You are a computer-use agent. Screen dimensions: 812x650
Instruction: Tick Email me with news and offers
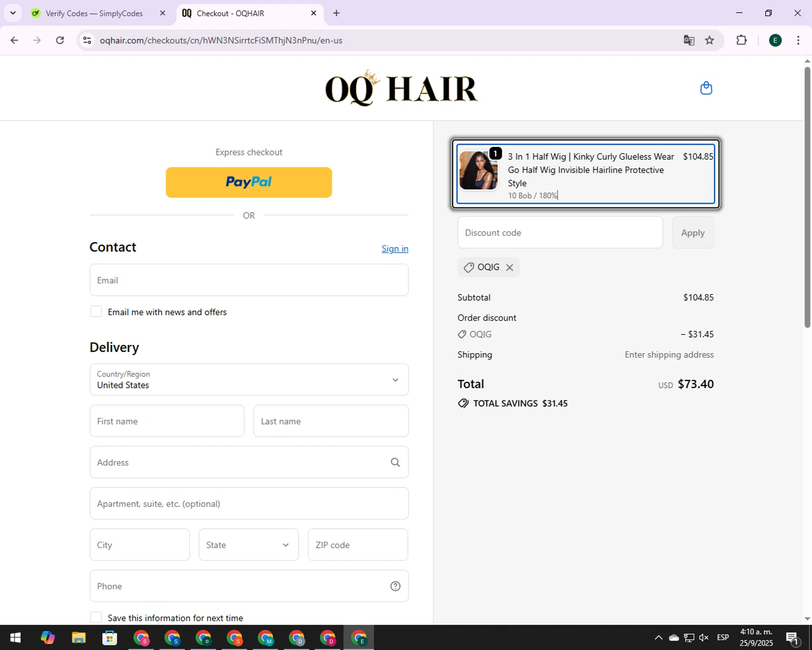click(96, 311)
